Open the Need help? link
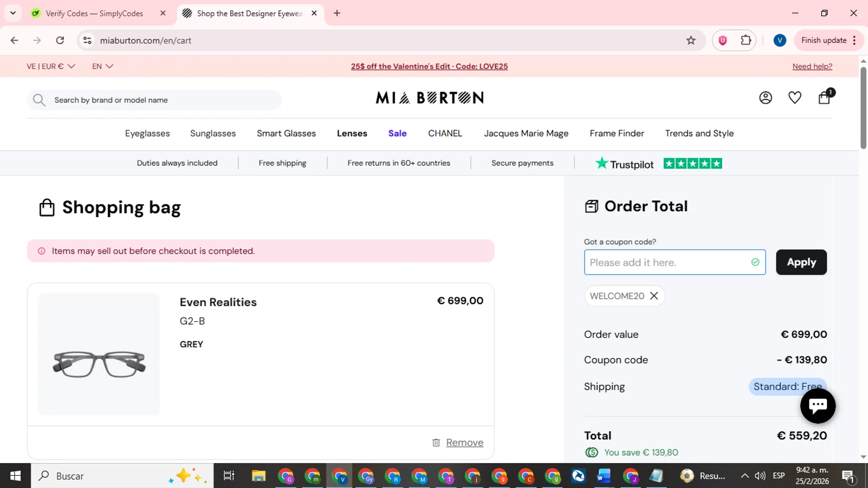The image size is (868, 488). pos(812,67)
